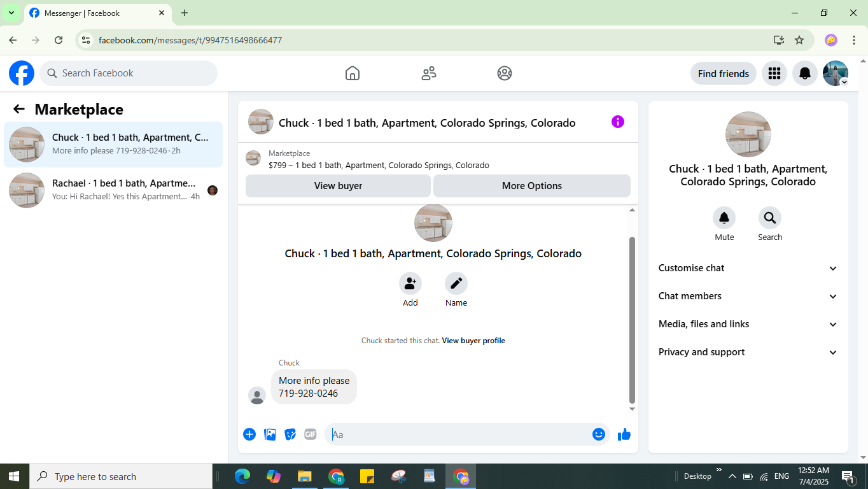Image resolution: width=868 pixels, height=489 pixels.
Task: Choose a sticker icon in composer
Action: (x=290, y=434)
